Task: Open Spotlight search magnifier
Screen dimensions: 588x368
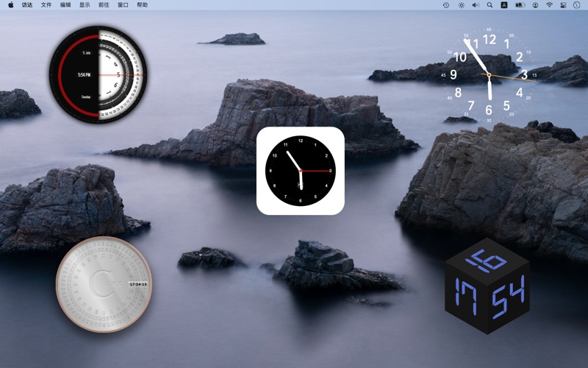Action: click(490, 5)
